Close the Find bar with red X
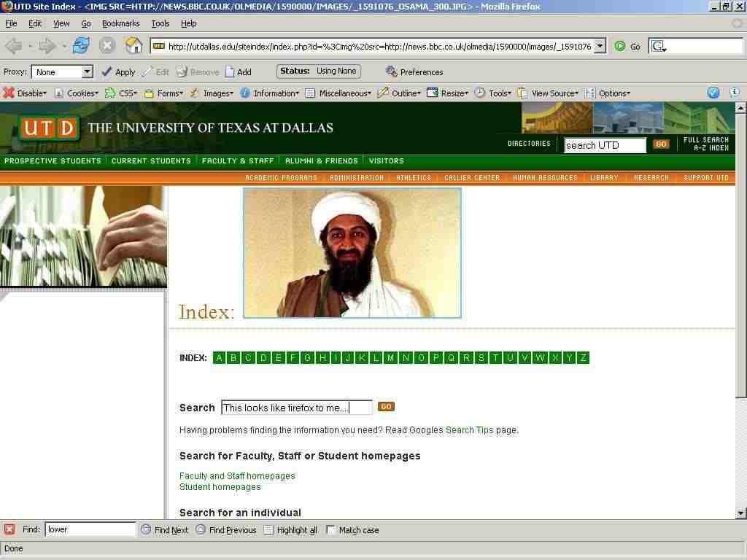The width and height of the screenshot is (747, 560). [x=9, y=529]
